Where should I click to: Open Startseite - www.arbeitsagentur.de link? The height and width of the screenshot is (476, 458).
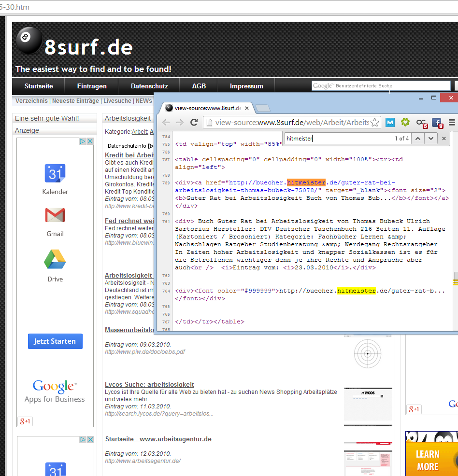pos(158,439)
